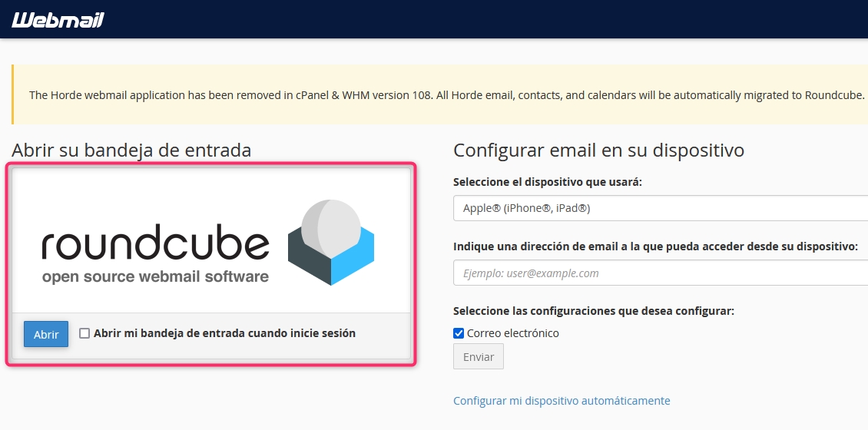The width and height of the screenshot is (868, 430).
Task: Click the roundcube wordmark text
Action: 156,244
